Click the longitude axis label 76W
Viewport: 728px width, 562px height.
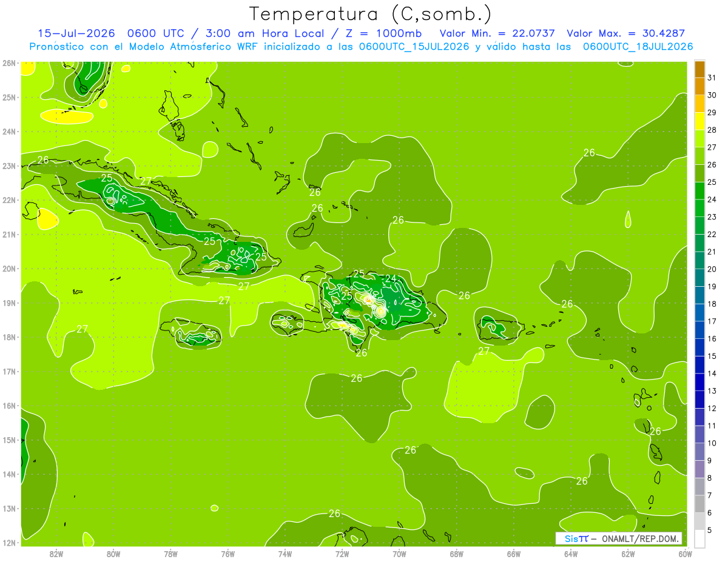227,554
